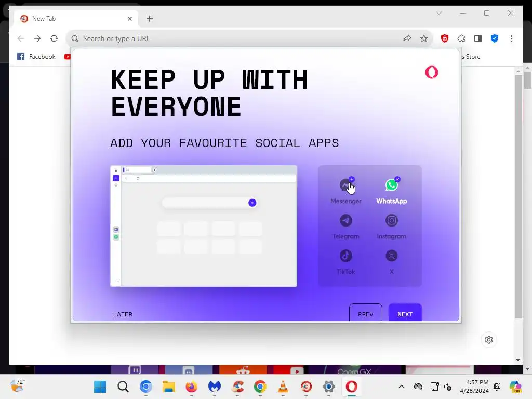Go forward one page in the browser
Image resolution: width=532 pixels, height=399 pixels.
[x=37, y=38]
